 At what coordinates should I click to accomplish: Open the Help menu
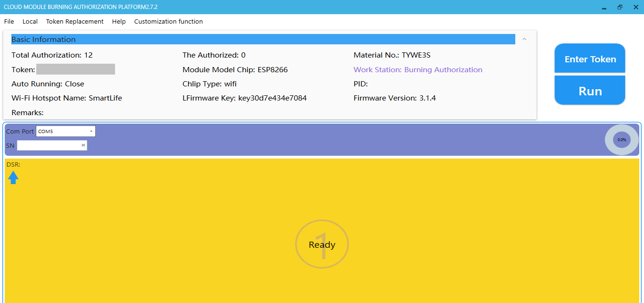point(119,21)
